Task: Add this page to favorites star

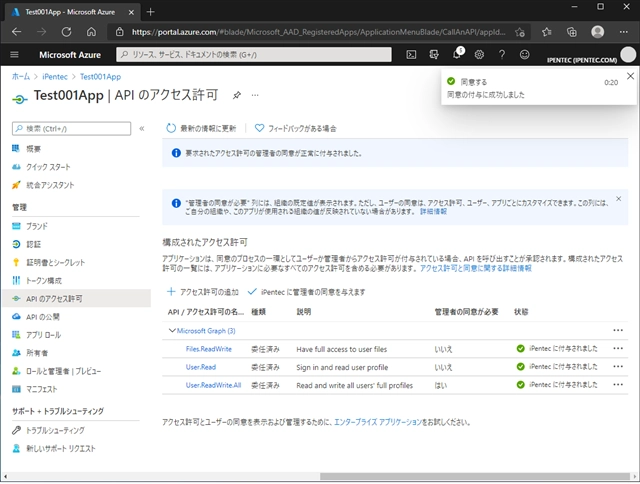Action: tap(520, 32)
